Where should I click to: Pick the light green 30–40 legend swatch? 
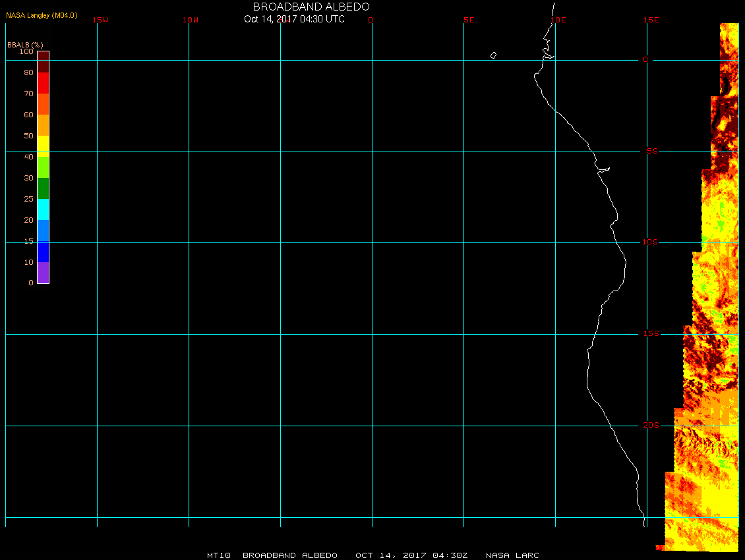(44, 167)
